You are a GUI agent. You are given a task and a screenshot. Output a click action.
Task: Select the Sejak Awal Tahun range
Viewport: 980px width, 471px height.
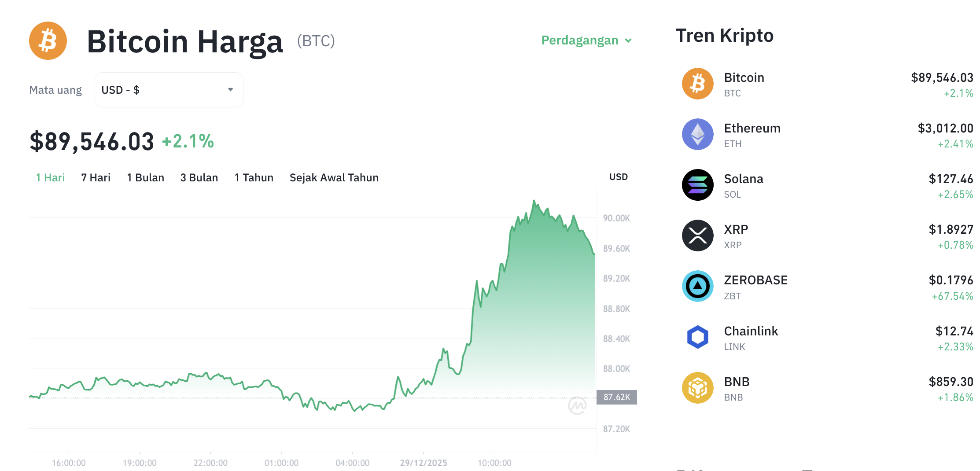click(334, 177)
